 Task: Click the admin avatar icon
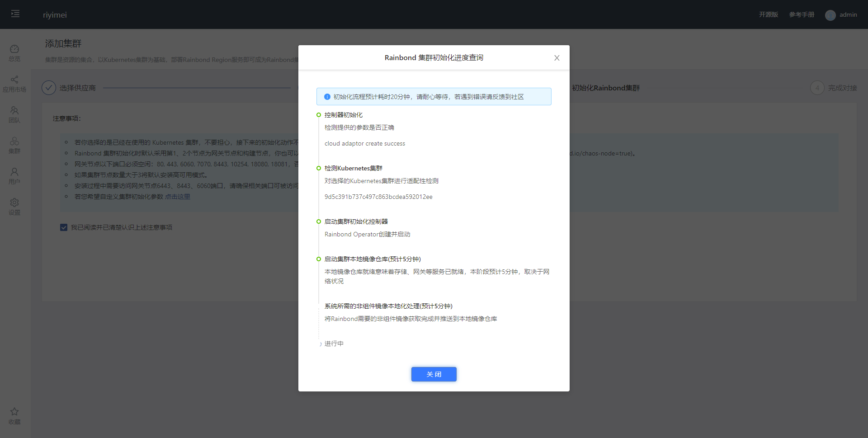[x=830, y=15]
